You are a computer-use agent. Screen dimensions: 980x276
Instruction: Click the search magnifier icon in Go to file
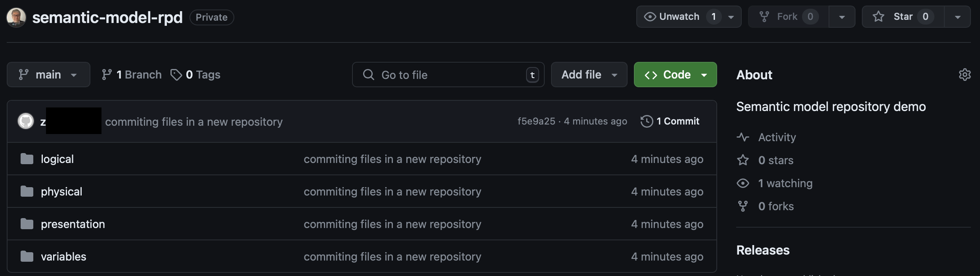click(369, 75)
